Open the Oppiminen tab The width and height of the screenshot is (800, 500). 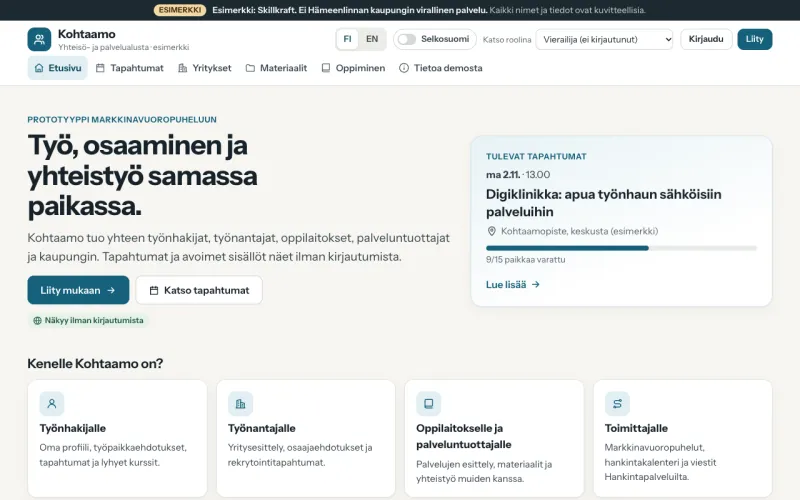coord(353,68)
